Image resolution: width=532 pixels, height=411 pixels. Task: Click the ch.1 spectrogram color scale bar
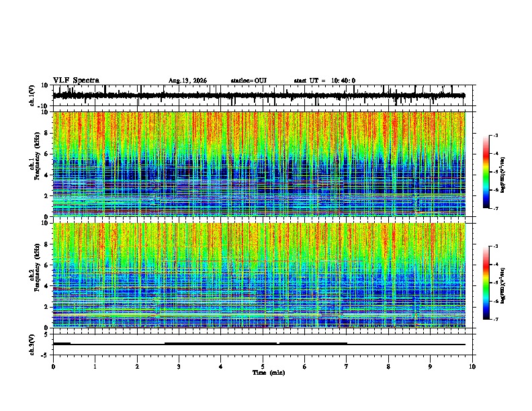486,172
